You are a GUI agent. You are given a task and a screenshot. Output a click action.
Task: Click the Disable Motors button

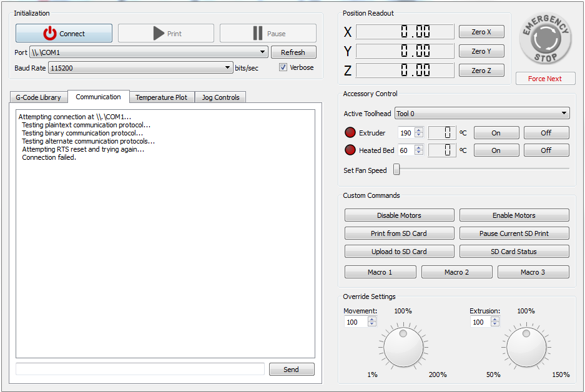tap(399, 215)
